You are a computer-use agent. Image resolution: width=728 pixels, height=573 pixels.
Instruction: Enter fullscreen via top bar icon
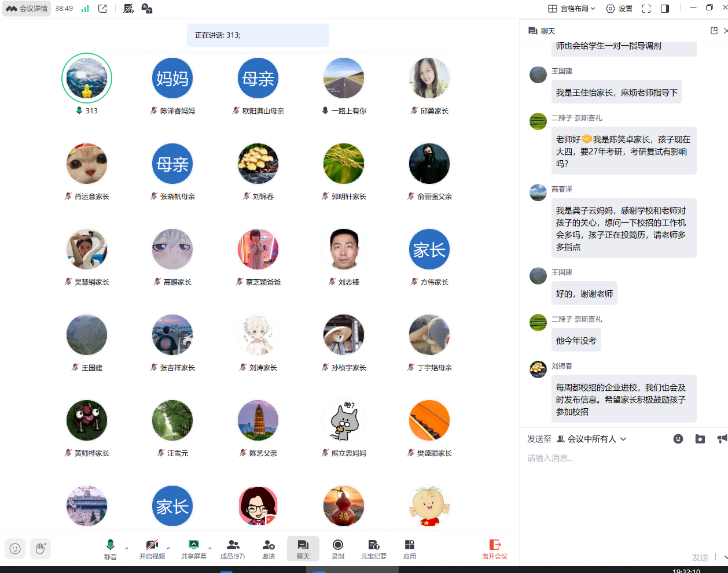point(646,9)
